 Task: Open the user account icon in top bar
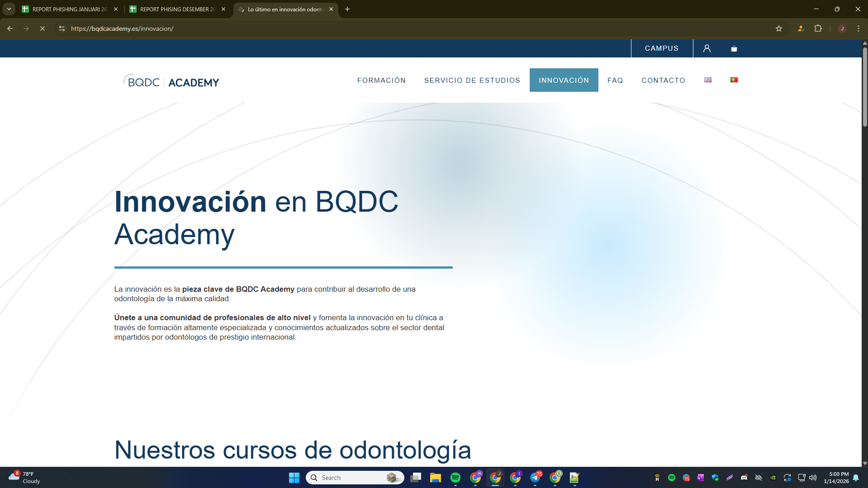(x=707, y=48)
